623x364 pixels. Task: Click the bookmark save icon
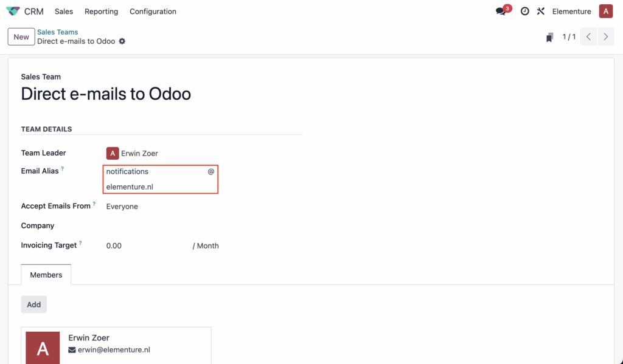click(x=549, y=37)
